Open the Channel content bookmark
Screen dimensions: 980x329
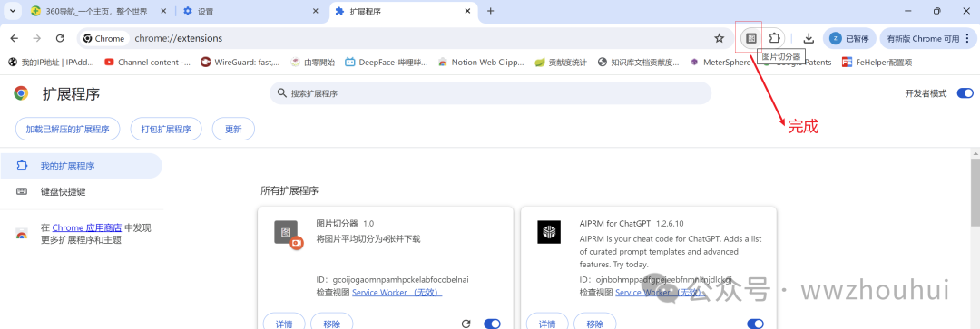[x=148, y=62]
